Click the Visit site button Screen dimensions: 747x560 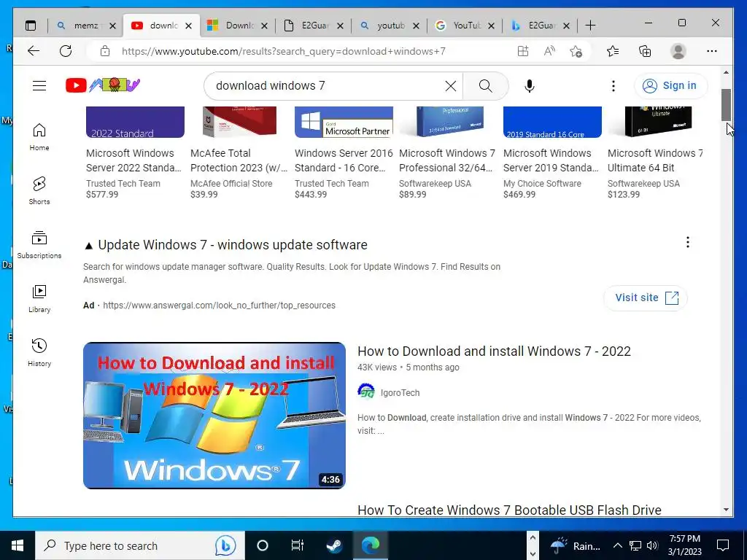pyautogui.click(x=646, y=297)
